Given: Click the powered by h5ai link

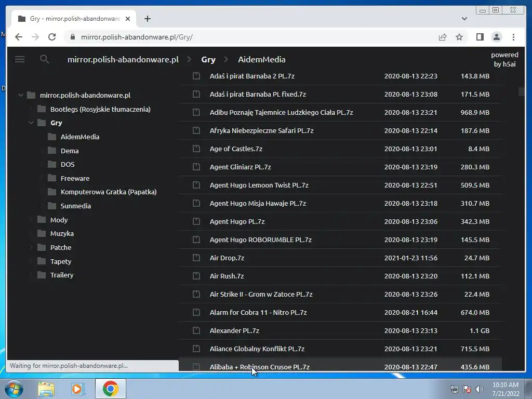Looking at the screenshot, I should click(x=504, y=59).
